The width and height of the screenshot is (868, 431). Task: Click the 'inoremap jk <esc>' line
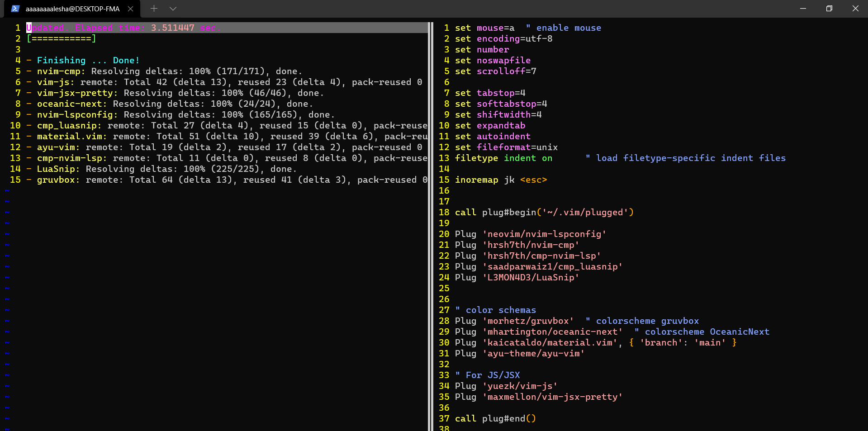pyautogui.click(x=501, y=180)
